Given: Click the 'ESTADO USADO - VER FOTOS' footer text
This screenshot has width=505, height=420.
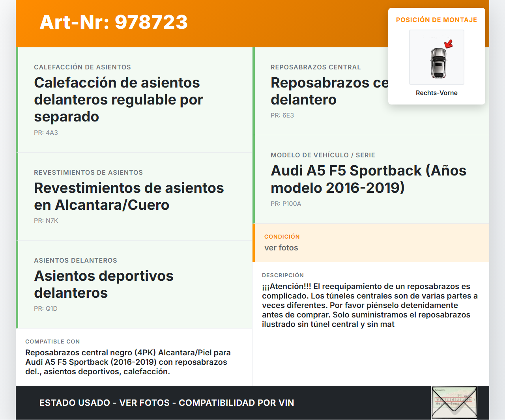Looking at the screenshot, I should (167, 403).
